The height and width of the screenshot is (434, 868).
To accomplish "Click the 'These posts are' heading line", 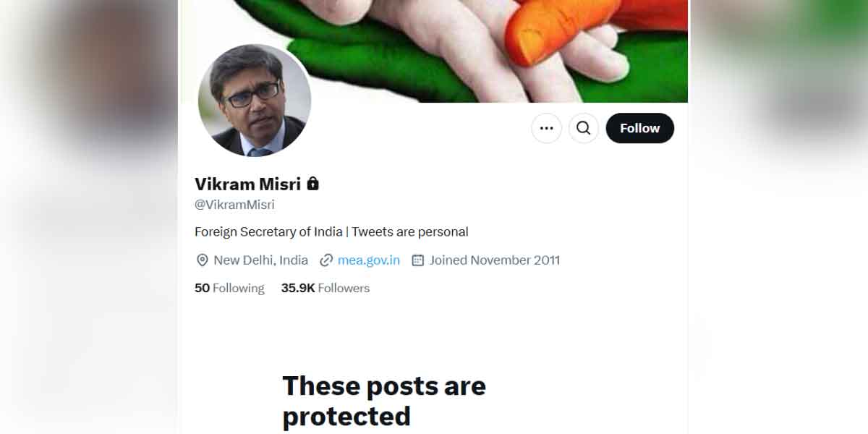I will (383, 386).
